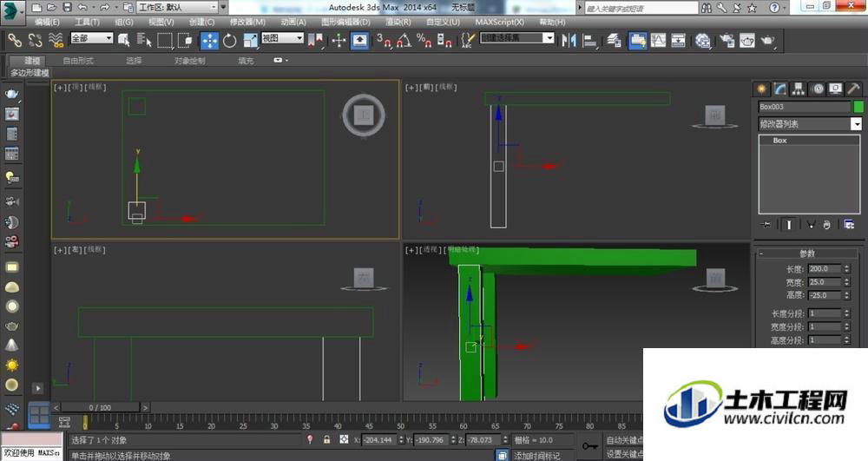Image resolution: width=868 pixels, height=461 pixels.
Task: Click the 高度 spinner arrows
Action: point(846,295)
